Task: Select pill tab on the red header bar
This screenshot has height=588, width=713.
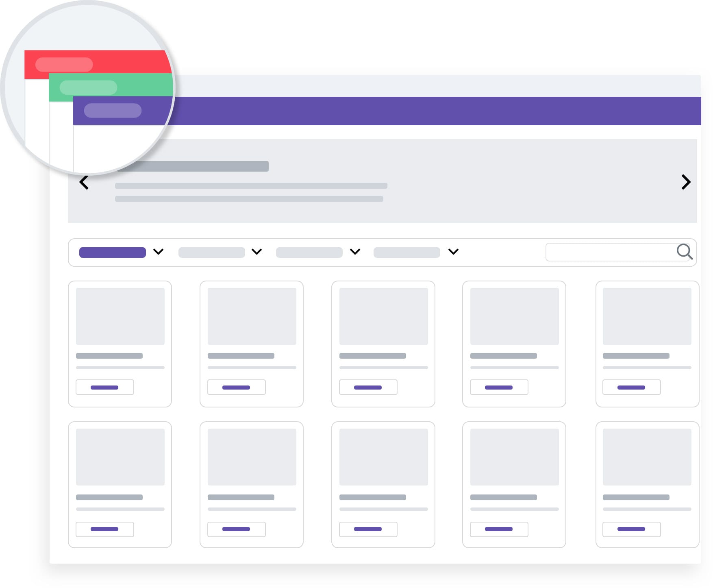Action: pyautogui.click(x=64, y=65)
